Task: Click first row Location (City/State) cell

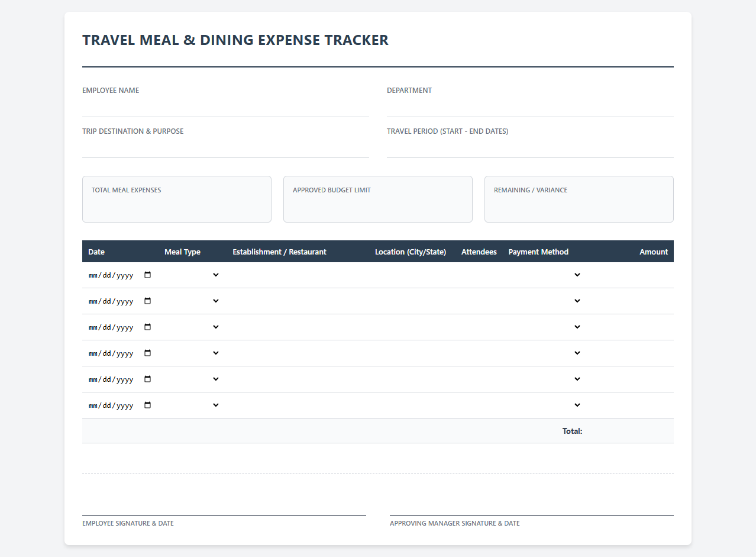Action: [412, 275]
